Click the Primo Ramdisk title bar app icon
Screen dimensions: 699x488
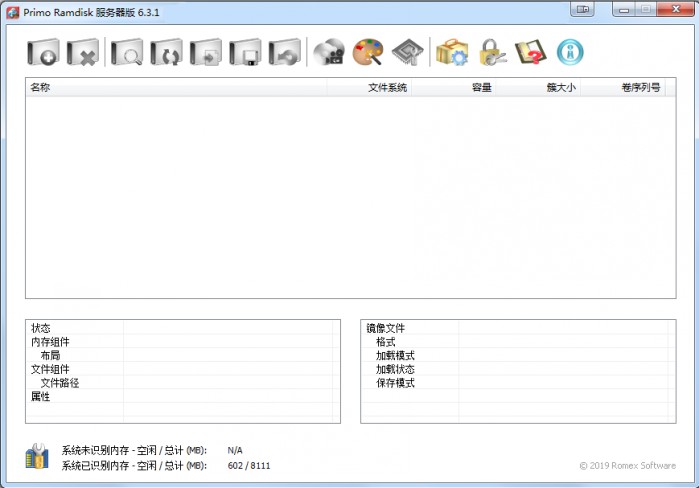(x=12, y=12)
